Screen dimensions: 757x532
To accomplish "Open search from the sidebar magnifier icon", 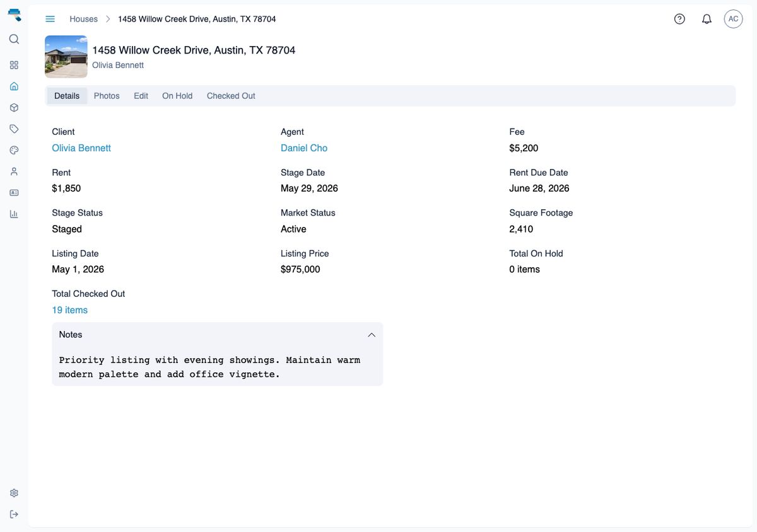I will tap(14, 39).
